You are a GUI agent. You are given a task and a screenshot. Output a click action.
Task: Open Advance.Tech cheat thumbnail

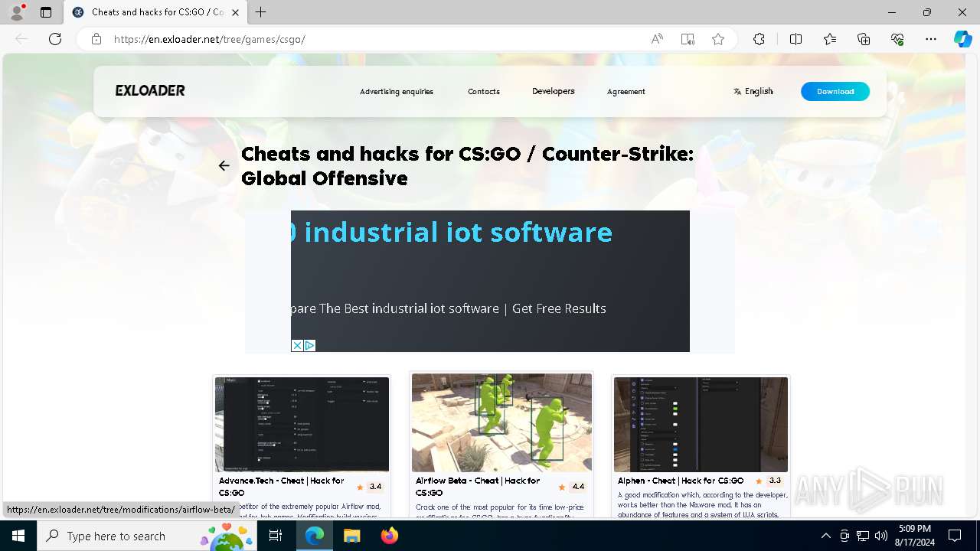click(302, 424)
